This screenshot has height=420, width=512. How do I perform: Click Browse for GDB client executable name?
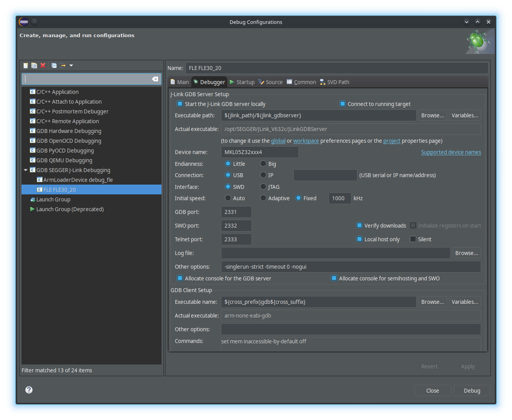(x=433, y=302)
